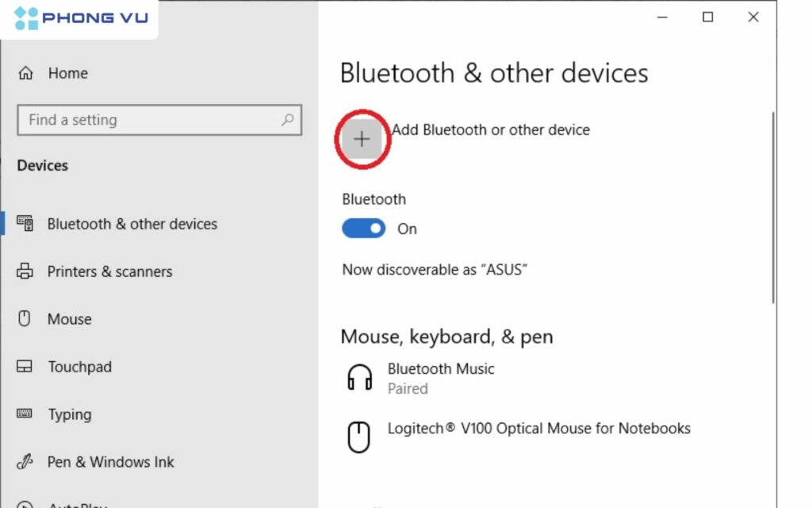Select the Typing settings icon
Screen dimensions: 812x508
tap(26, 414)
